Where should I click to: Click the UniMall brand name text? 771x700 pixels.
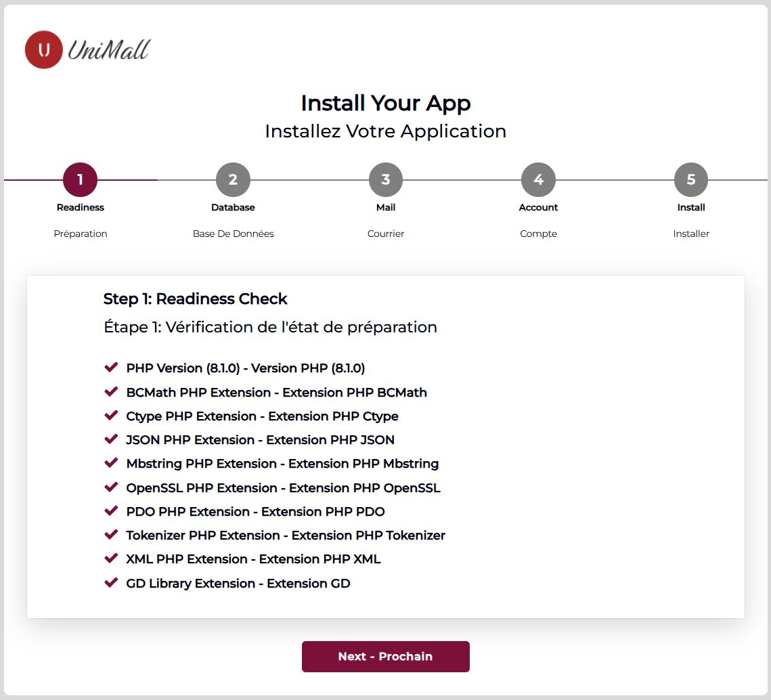tap(108, 50)
